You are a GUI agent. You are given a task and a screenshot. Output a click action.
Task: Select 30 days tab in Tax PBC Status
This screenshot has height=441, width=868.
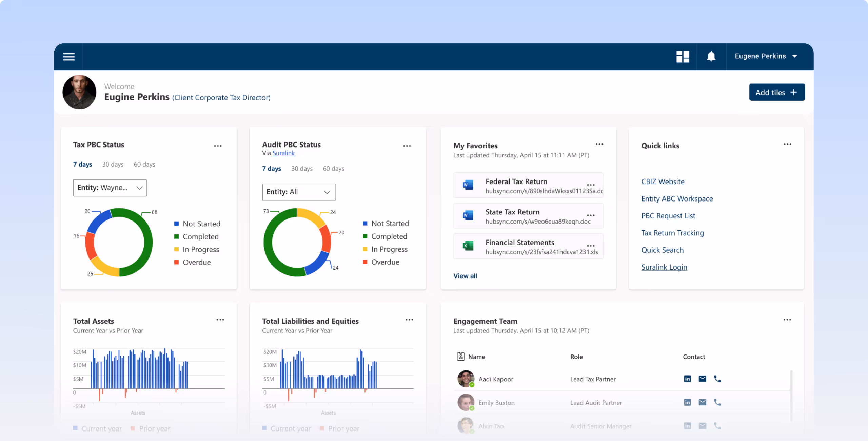tap(113, 164)
